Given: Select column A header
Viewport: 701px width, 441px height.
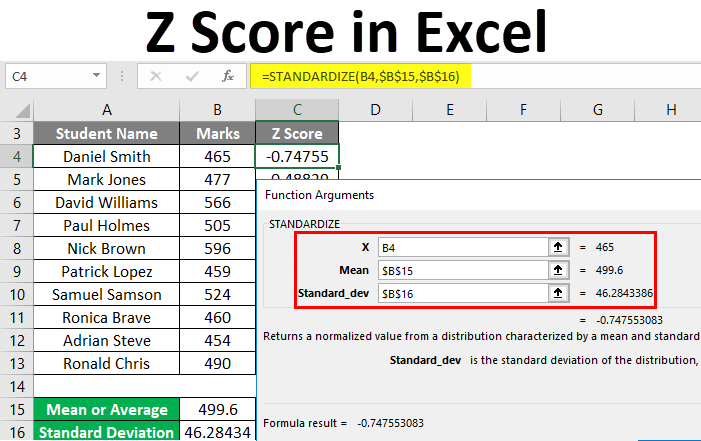Looking at the screenshot, I should click(106, 110).
